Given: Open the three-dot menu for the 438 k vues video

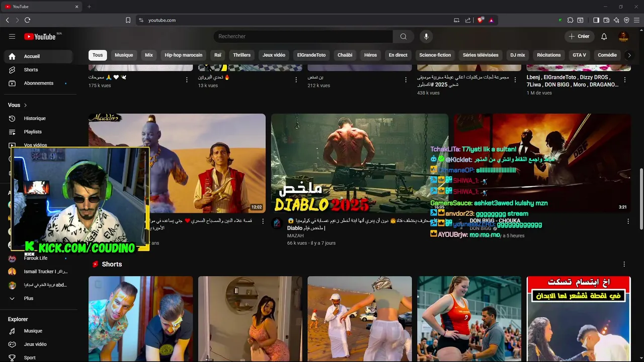Looking at the screenshot, I should [x=515, y=80].
